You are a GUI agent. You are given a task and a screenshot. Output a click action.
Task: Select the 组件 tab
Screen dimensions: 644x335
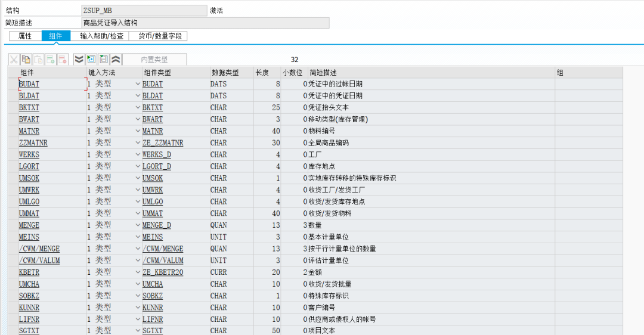click(x=56, y=36)
